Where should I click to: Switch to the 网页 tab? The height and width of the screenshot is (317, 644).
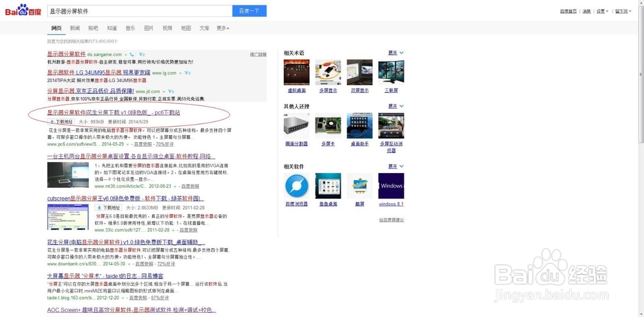(56, 28)
